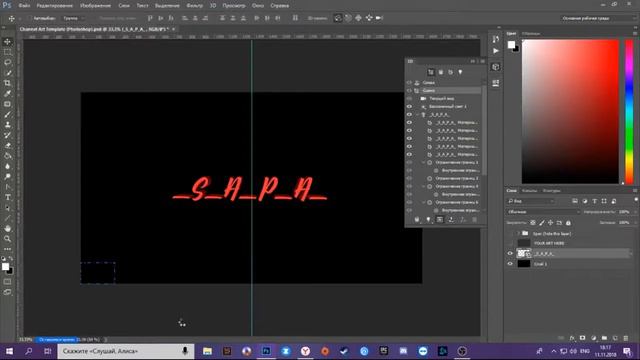
Task: Select the Zoom tool
Action: (x=7, y=239)
